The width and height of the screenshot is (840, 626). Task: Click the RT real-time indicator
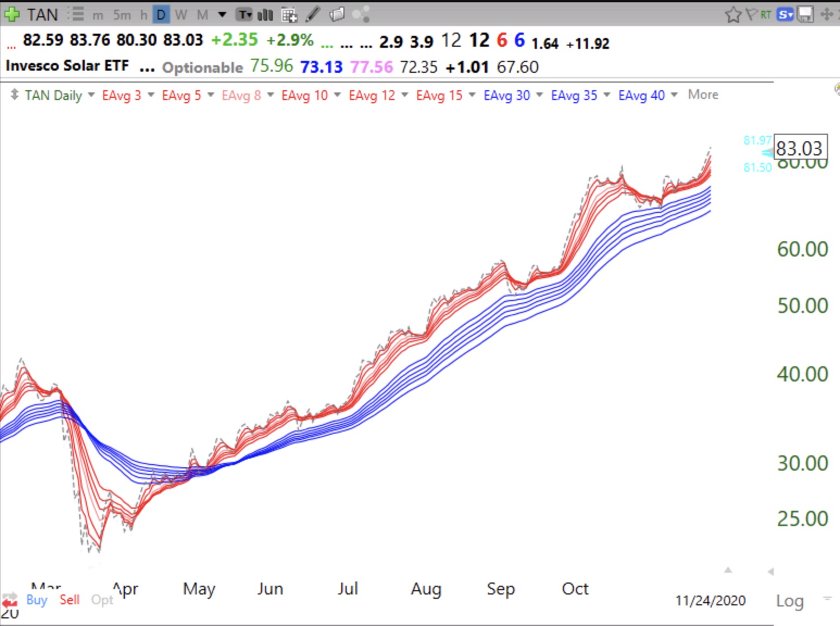[766, 15]
